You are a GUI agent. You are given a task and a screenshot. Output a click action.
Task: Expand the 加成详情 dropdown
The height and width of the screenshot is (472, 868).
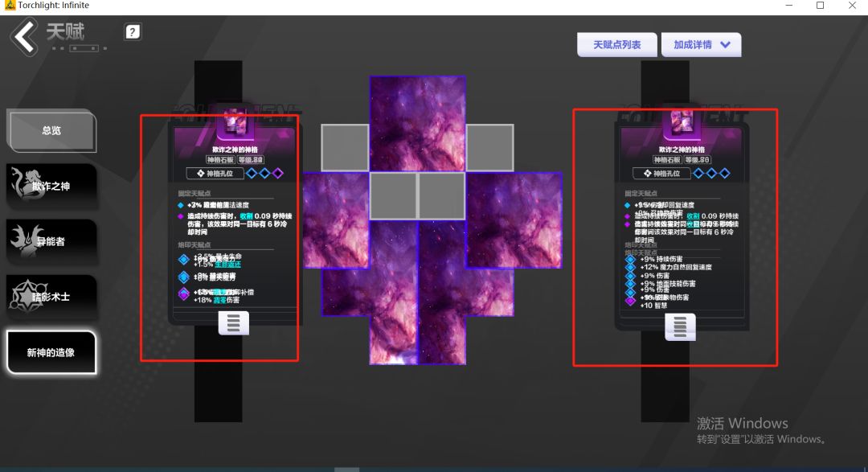point(701,45)
